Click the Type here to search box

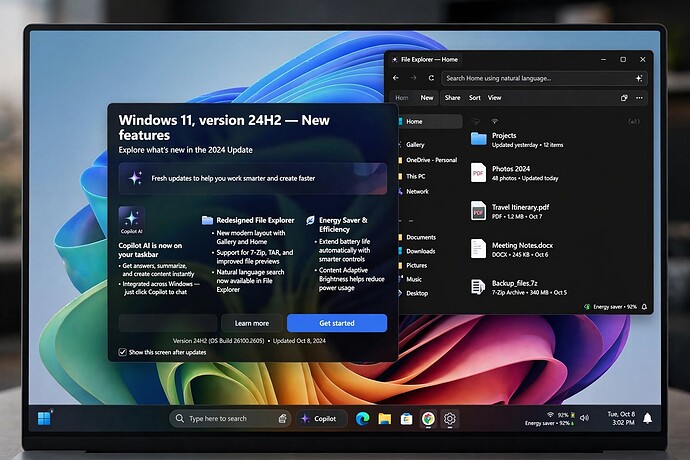click(230, 419)
